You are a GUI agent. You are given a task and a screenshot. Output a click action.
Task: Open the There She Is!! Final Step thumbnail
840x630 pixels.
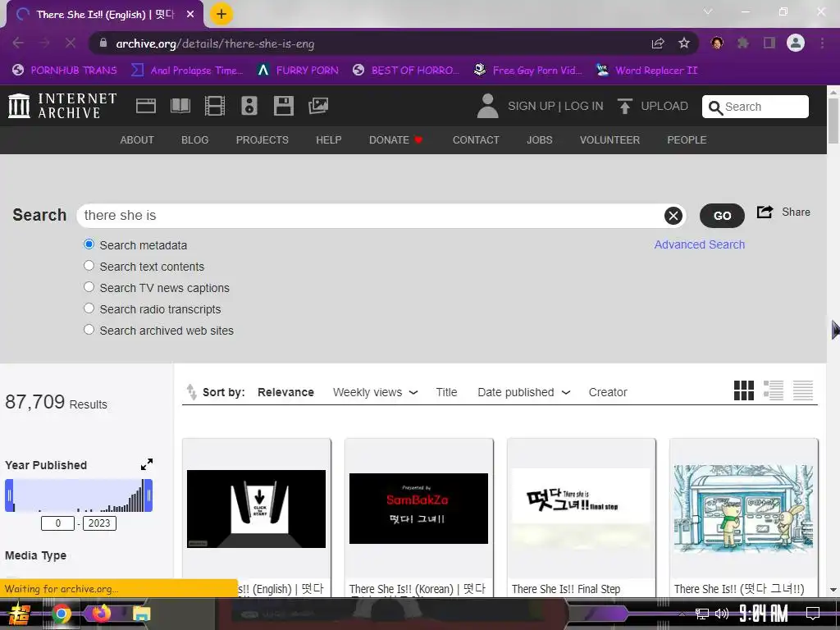point(582,509)
